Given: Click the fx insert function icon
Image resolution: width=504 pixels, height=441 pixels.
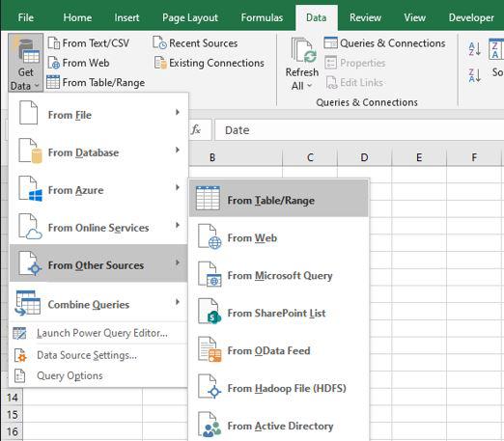Looking at the screenshot, I should (x=196, y=130).
